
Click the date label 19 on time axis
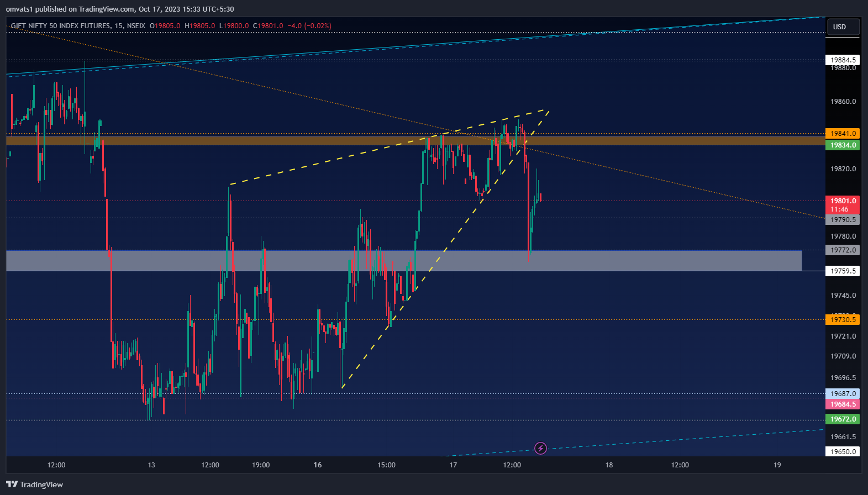[777, 465]
